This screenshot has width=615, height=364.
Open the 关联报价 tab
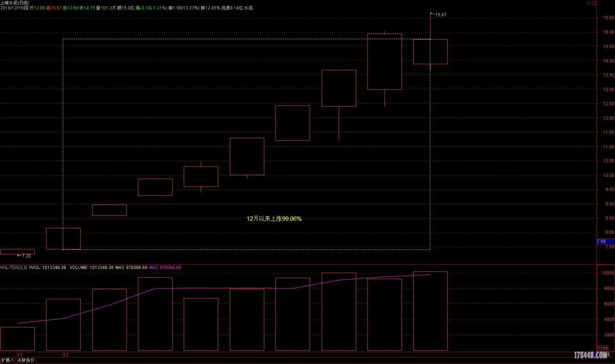point(26,360)
